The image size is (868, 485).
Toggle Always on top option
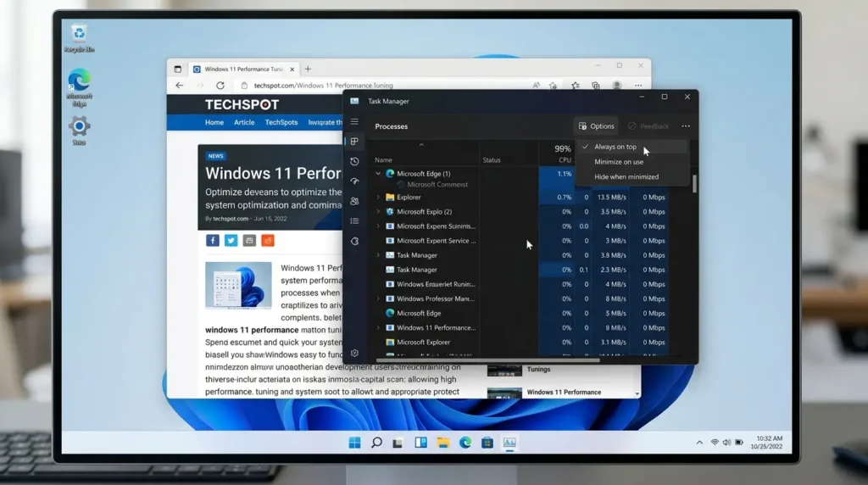[x=632, y=147]
